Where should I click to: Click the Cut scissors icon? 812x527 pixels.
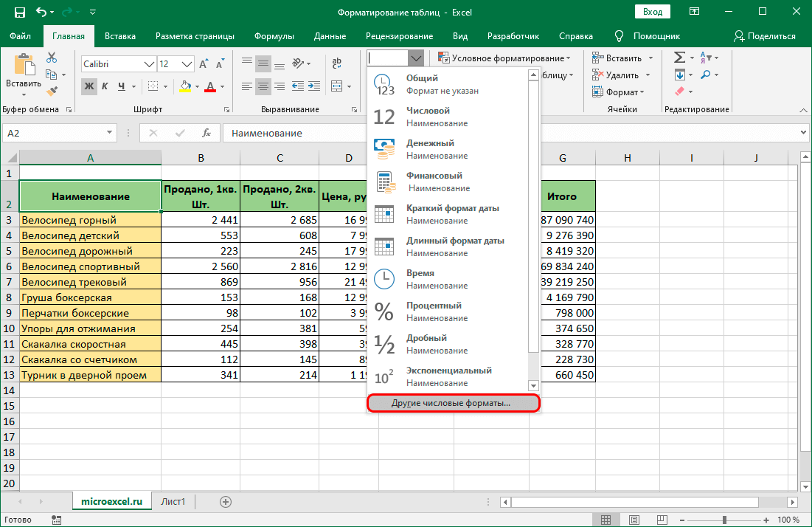point(52,58)
